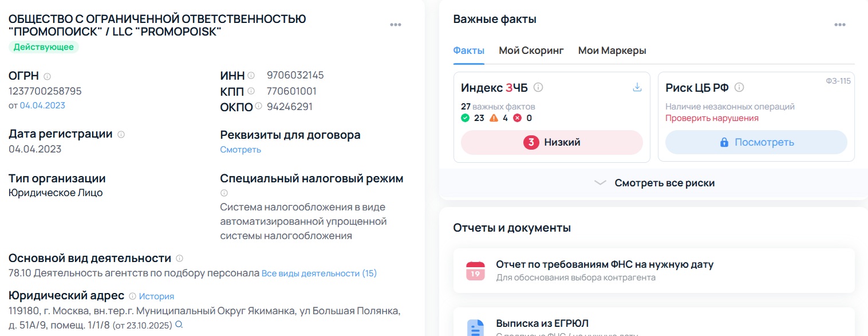Open the Все виды деятельности (15) link

coord(319,274)
